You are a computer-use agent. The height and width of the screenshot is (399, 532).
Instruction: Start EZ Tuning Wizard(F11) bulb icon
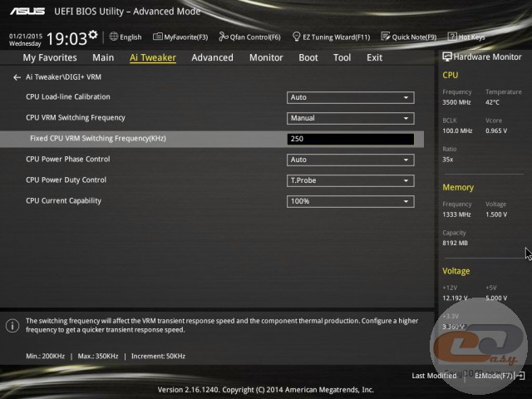click(x=296, y=37)
